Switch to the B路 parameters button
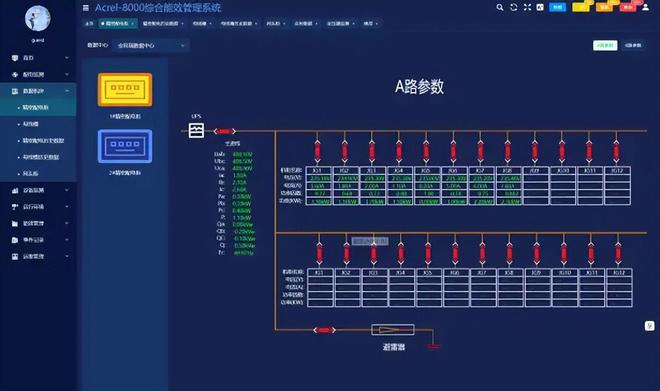The height and width of the screenshot is (391, 660). (633, 45)
